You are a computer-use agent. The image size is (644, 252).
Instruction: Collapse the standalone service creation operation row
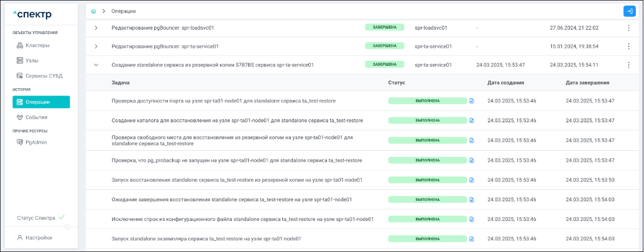(96, 65)
